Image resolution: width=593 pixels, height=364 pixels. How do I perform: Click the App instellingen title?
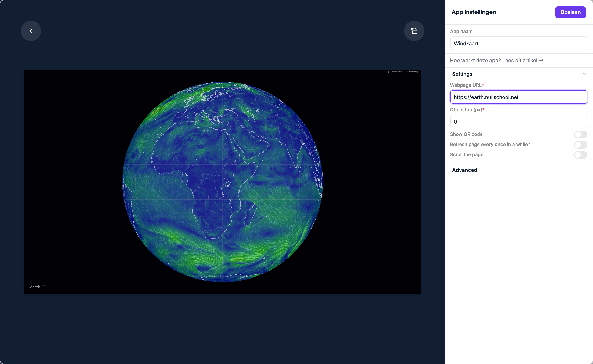point(474,12)
